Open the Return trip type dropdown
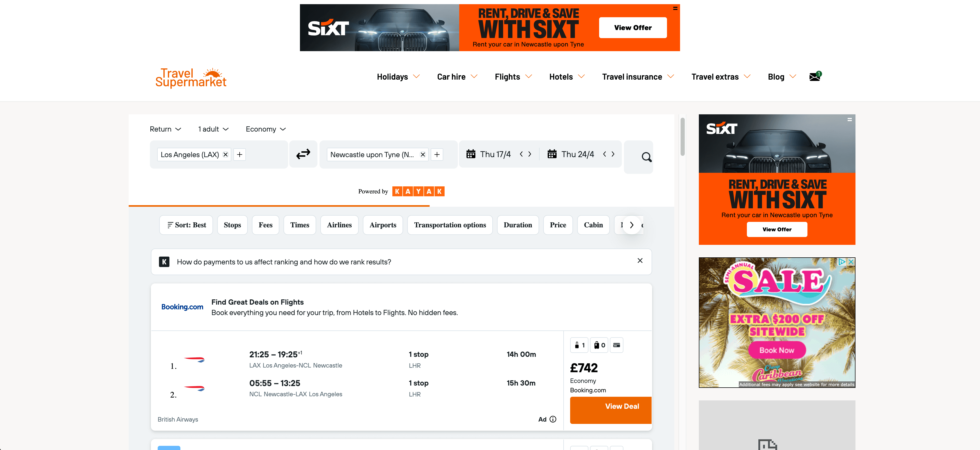Viewport: 980px width, 450px height. pos(165,129)
